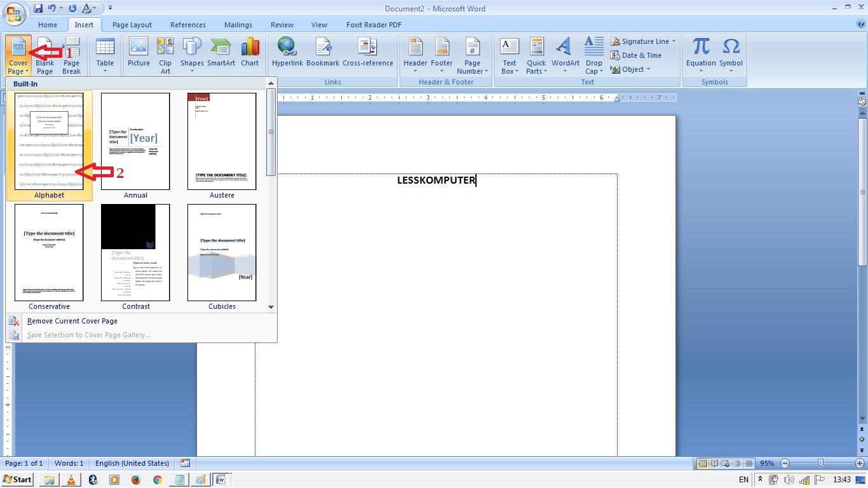Viewport: 868px width, 488px height.
Task: Switch to the Review tab
Action: (281, 25)
